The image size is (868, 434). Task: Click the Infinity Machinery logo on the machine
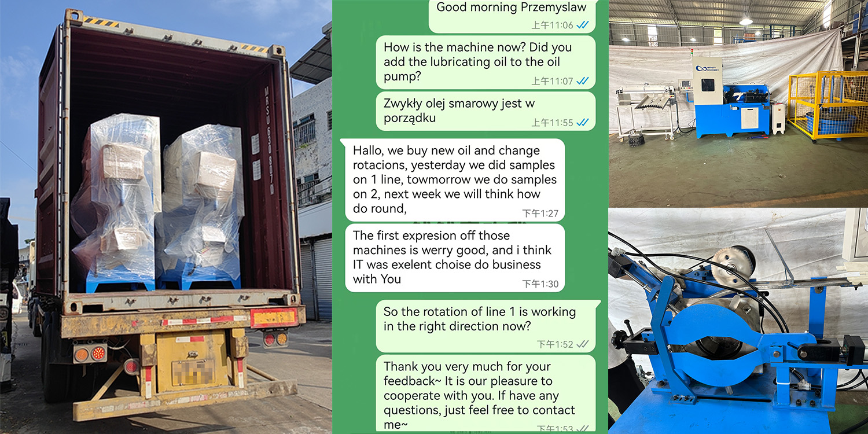(707, 68)
